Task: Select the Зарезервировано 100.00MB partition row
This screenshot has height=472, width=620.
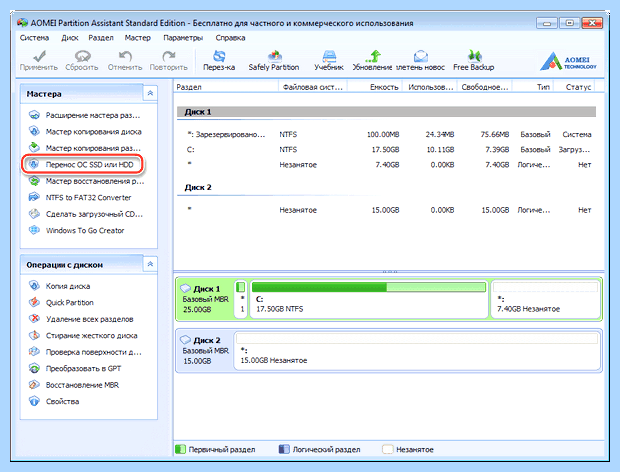Action: point(386,134)
